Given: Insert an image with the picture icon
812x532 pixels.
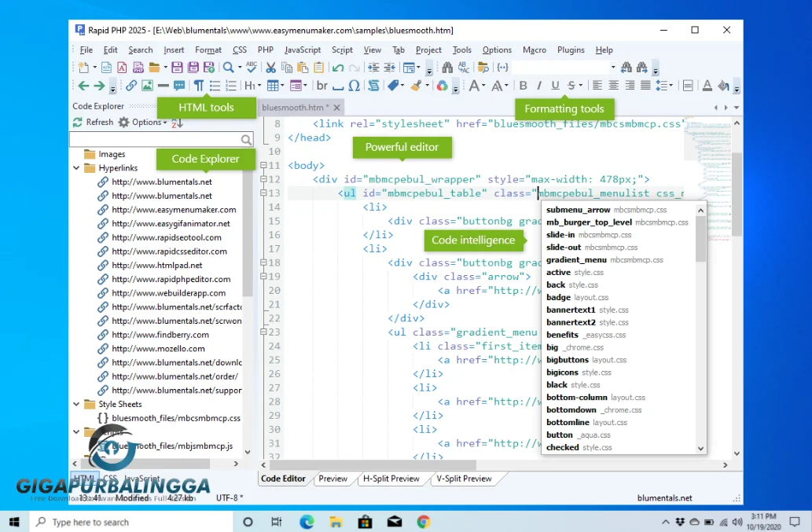Looking at the screenshot, I should pyautogui.click(x=148, y=86).
